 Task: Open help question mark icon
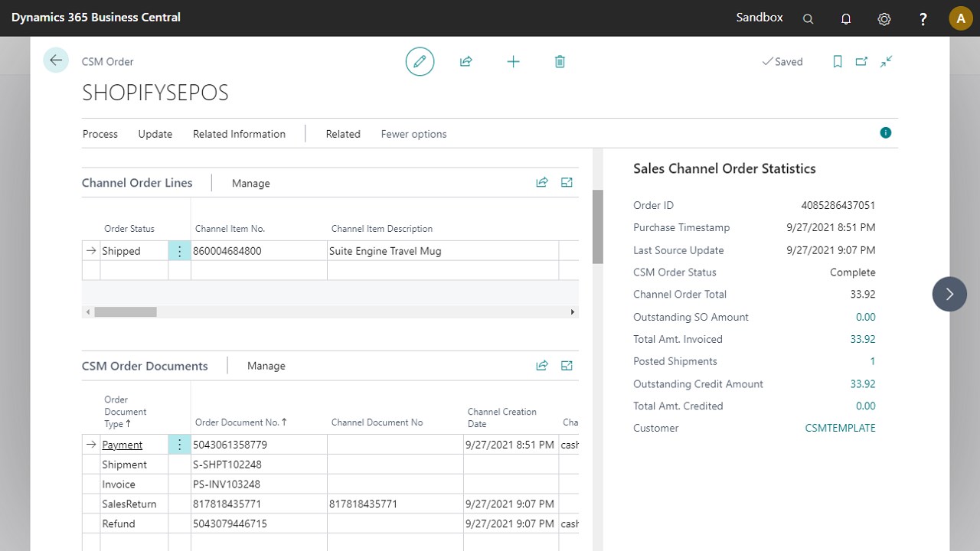(923, 18)
